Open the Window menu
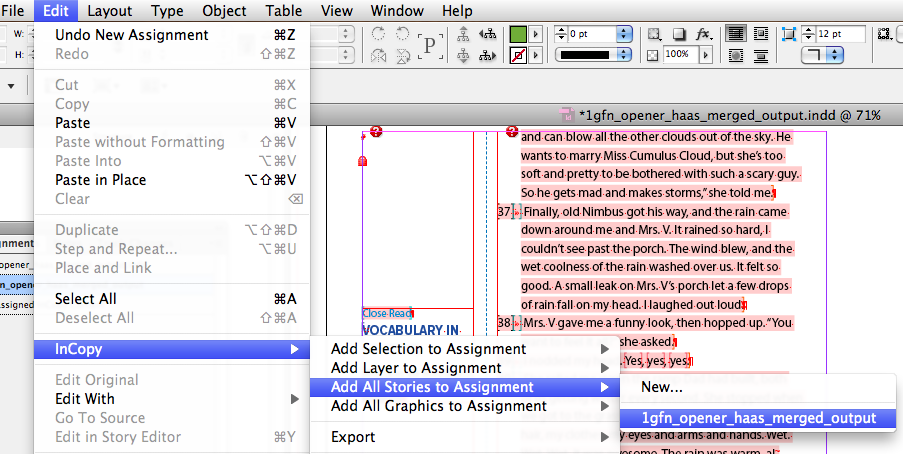Viewport: 903px width, 454px height. (x=397, y=10)
